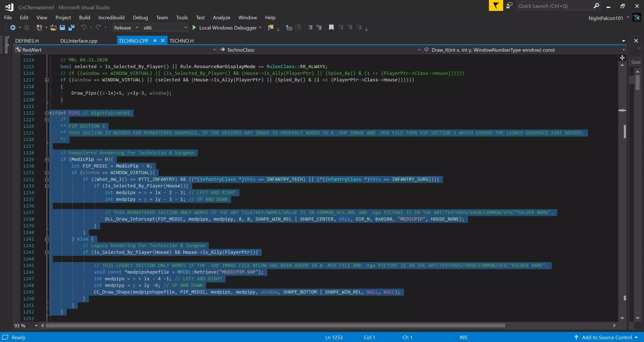Image resolution: width=644 pixels, height=342 pixels.
Task: Collapse the else block at line 1241
Action: (47, 239)
